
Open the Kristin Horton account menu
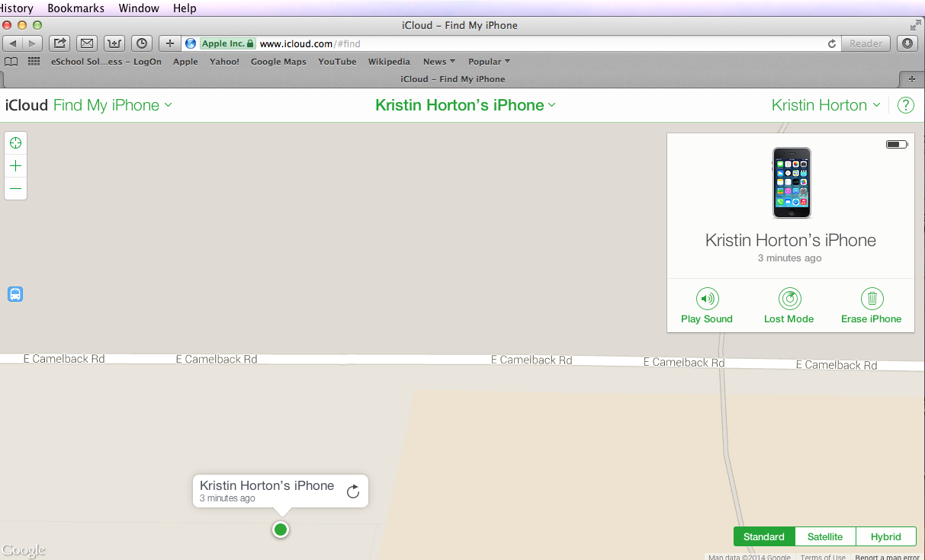click(826, 106)
